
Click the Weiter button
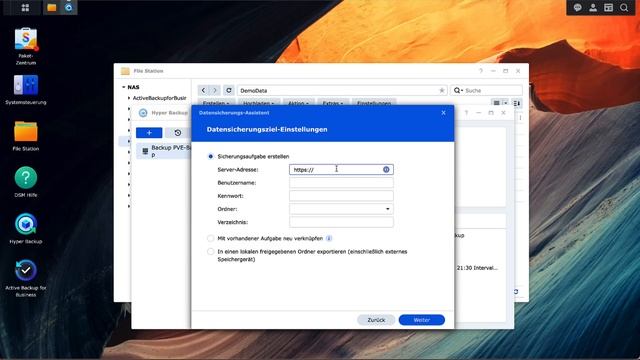pos(422,320)
